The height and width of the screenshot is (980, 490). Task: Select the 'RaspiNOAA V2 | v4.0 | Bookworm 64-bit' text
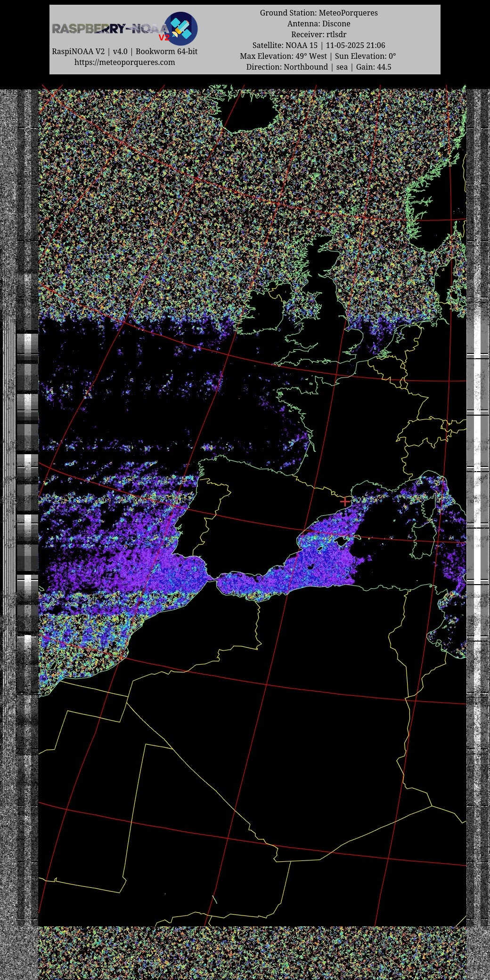tap(124, 51)
